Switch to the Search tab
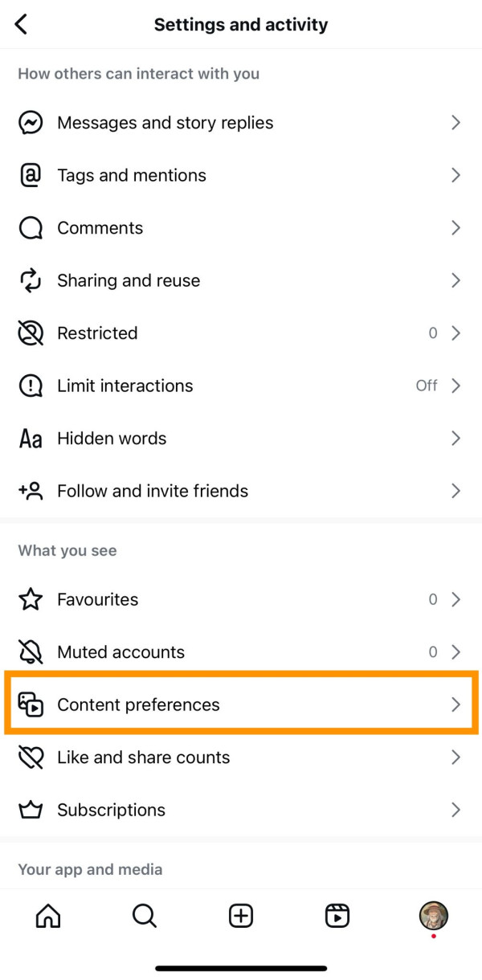The height and width of the screenshot is (980, 482). click(145, 916)
